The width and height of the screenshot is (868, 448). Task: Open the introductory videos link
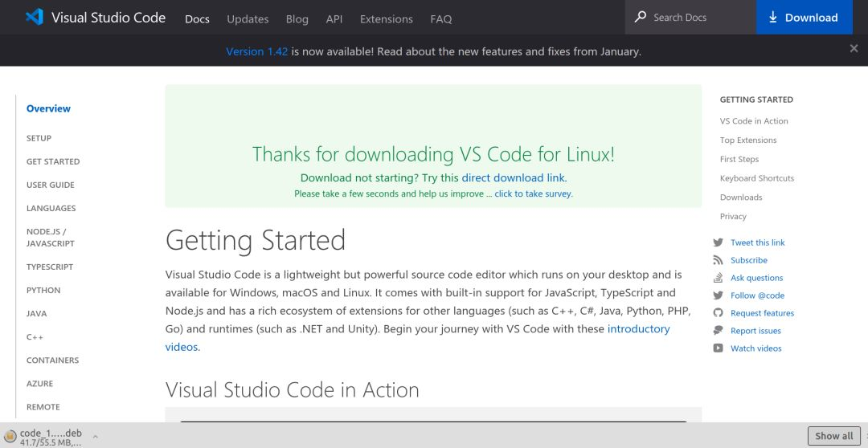point(417,338)
